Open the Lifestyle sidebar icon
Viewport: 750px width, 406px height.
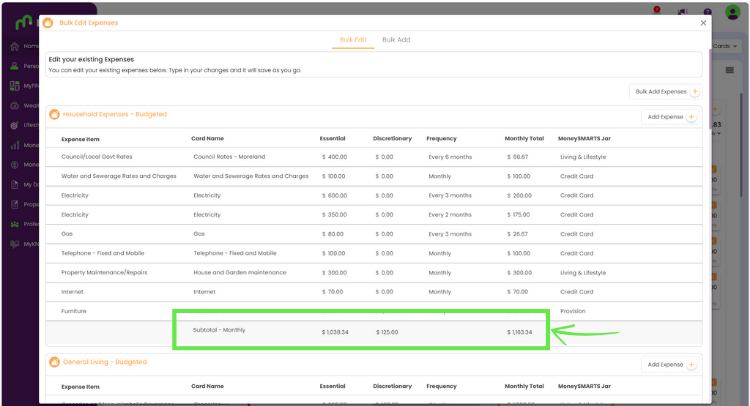point(15,125)
